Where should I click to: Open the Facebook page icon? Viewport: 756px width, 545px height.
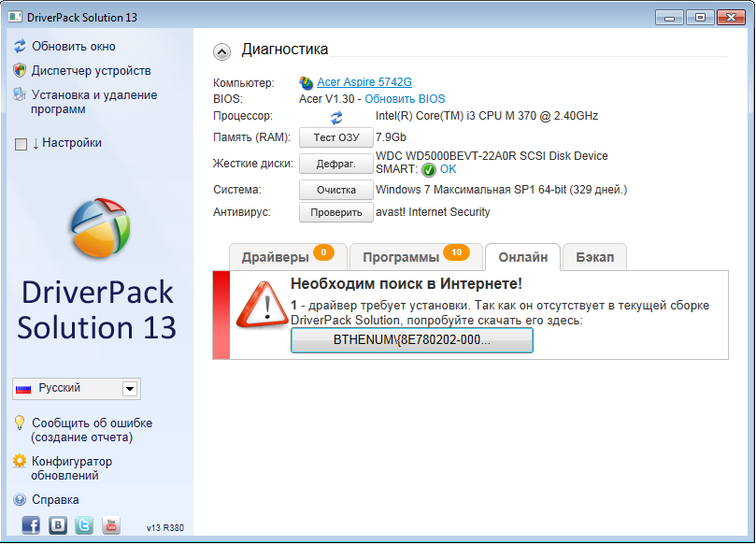tap(31, 525)
